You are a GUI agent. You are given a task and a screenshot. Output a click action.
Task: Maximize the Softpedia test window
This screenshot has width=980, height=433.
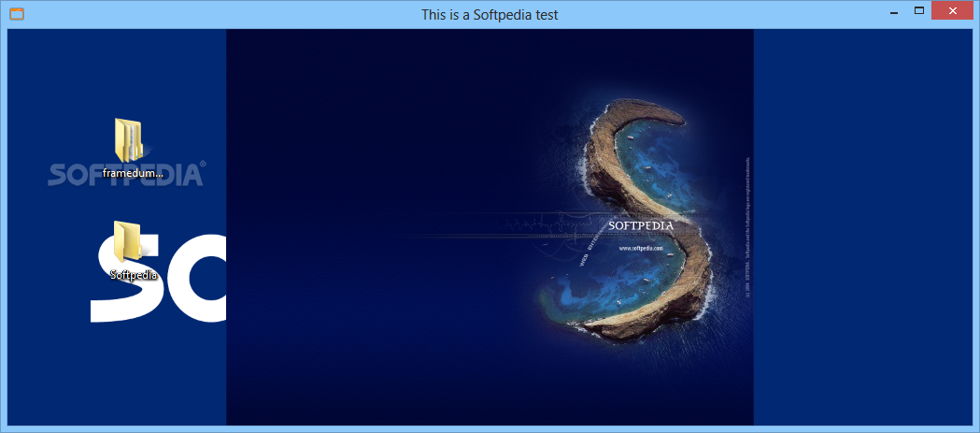pyautogui.click(x=918, y=10)
